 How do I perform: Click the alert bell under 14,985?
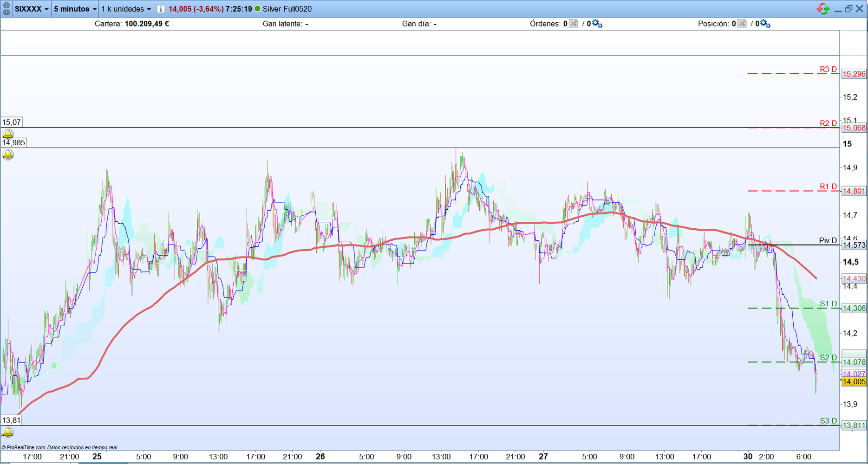(8, 155)
